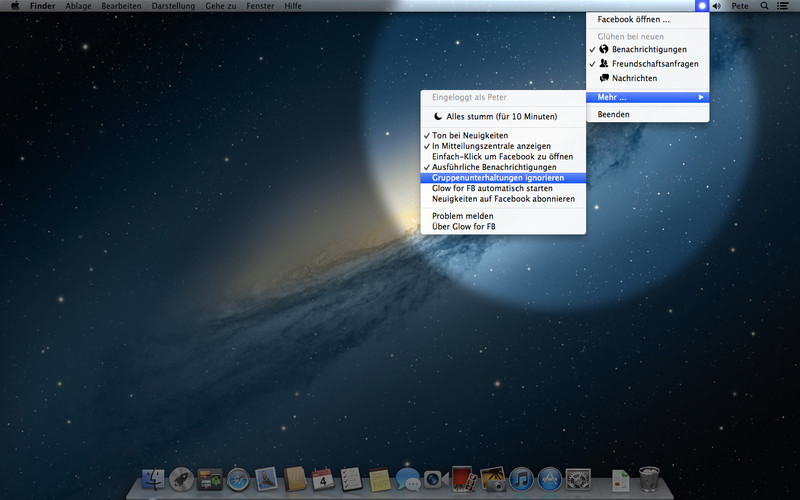The height and width of the screenshot is (500, 800).
Task: Toggle Ausführliche Benachrichtigungen
Action: point(503,167)
